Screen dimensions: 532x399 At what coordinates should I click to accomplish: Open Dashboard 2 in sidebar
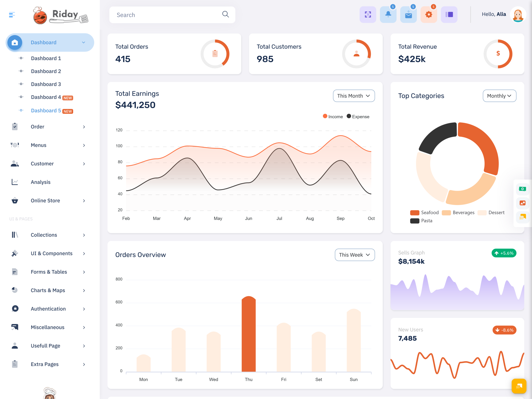click(x=46, y=71)
